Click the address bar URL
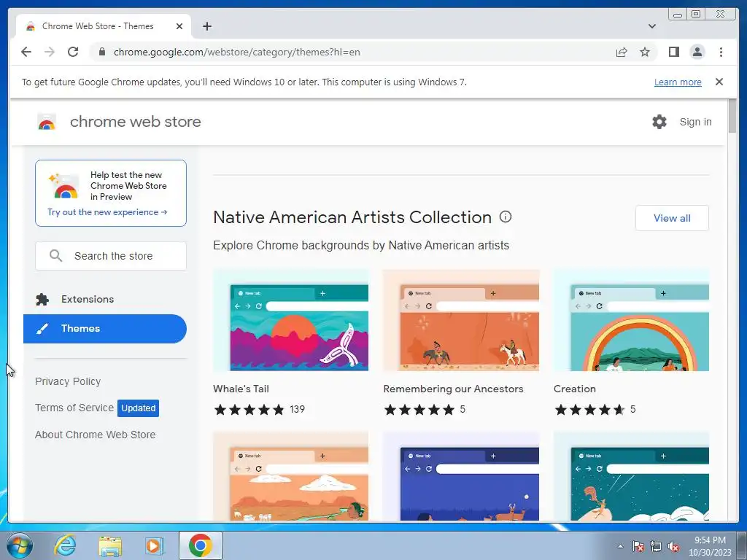 pos(237,52)
